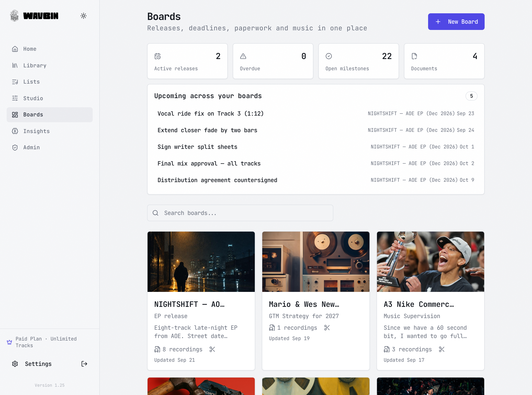Click the Settings label in the sidebar
The height and width of the screenshot is (395, 532).
(38, 364)
